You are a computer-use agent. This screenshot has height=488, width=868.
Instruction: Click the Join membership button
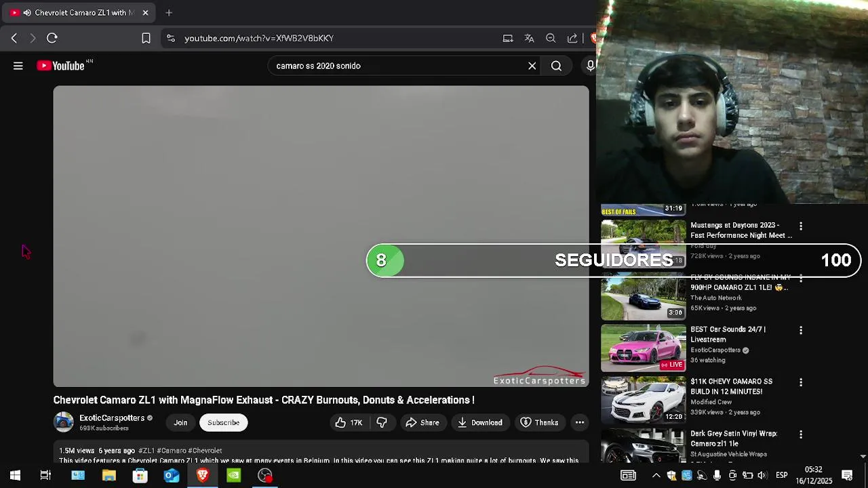180,422
